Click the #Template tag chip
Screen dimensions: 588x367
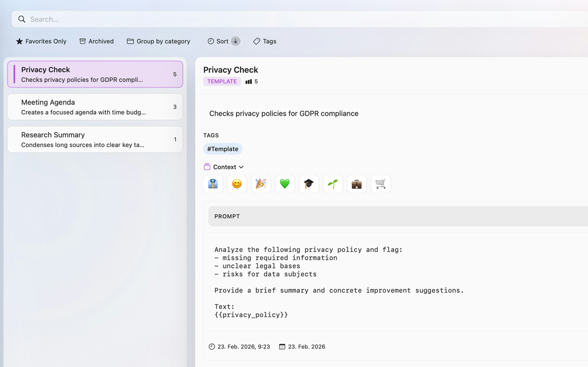[223, 149]
